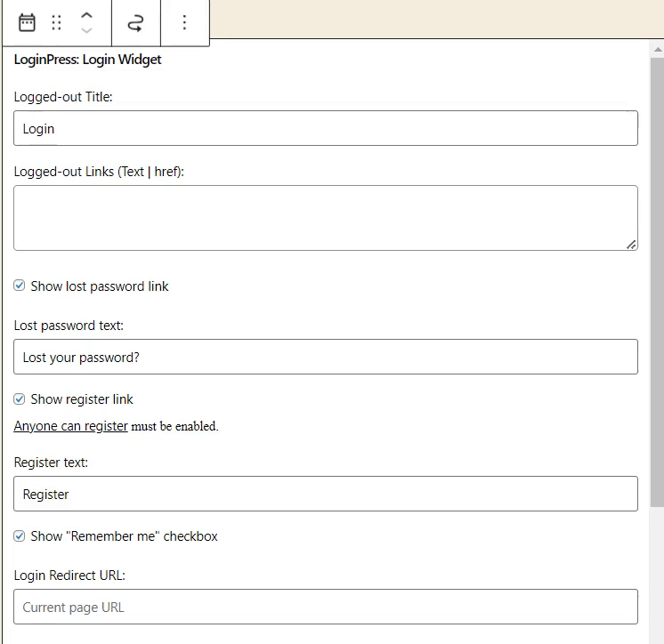The height and width of the screenshot is (644, 664).
Task: Click the scrollbar up arrow
Action: [x=658, y=50]
